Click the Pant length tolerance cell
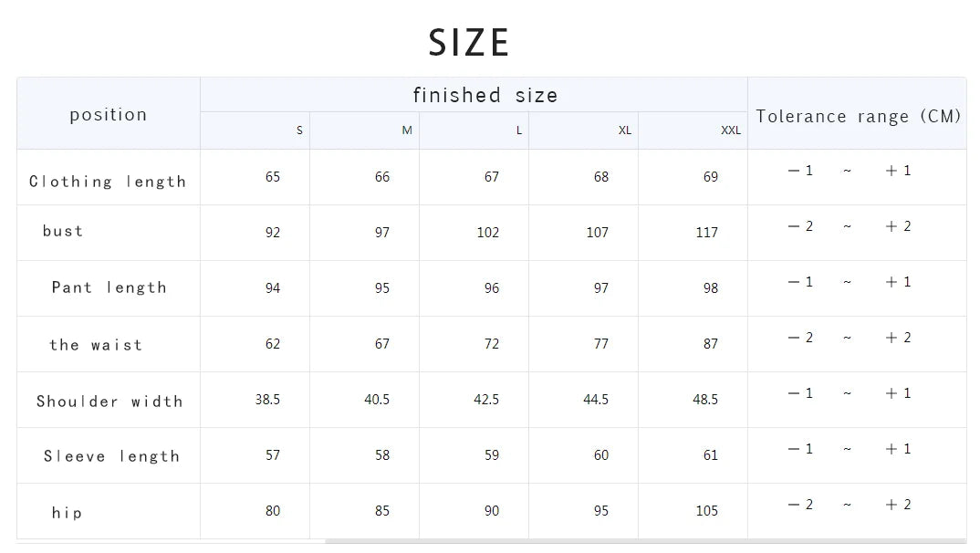Viewport: 980px width, 553px height. tap(849, 282)
